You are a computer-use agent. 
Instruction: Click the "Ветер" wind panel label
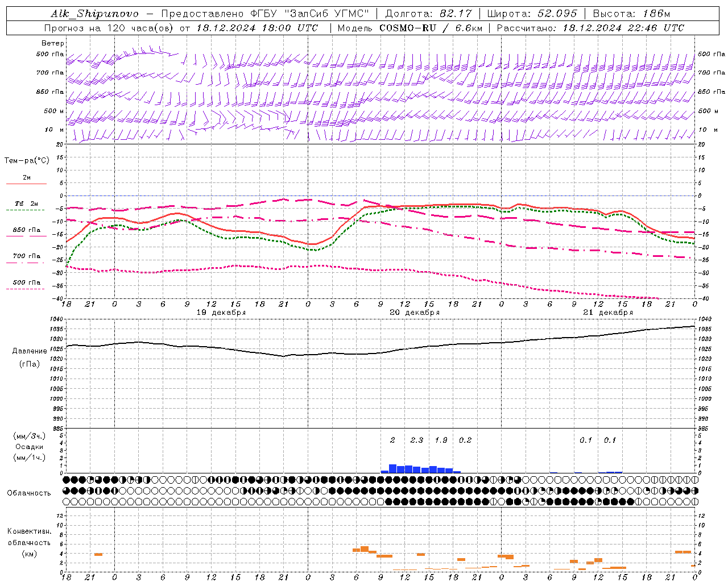coord(53,43)
